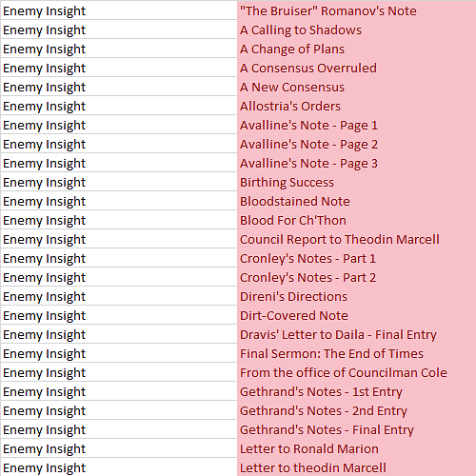Select Avalline's Note - Page 3 cell
Screen dimensions: 476x476
click(x=356, y=163)
